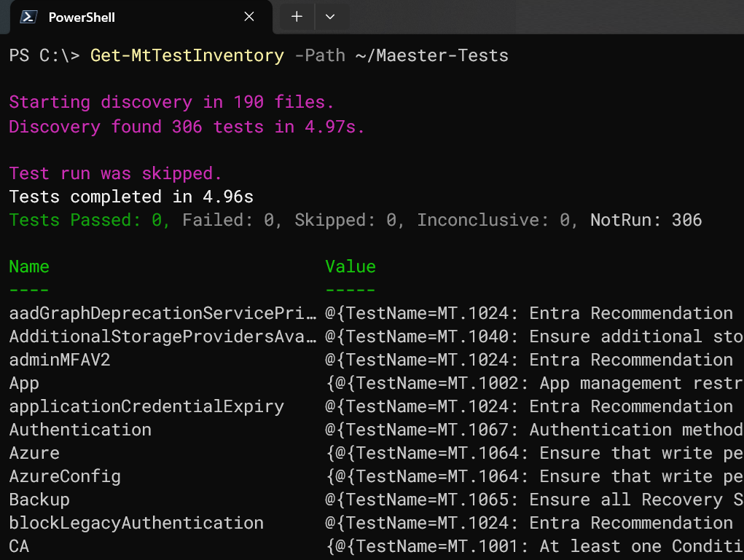This screenshot has height=560, width=744.
Task: Select the Discovery found 306 tests line
Action: (x=185, y=127)
